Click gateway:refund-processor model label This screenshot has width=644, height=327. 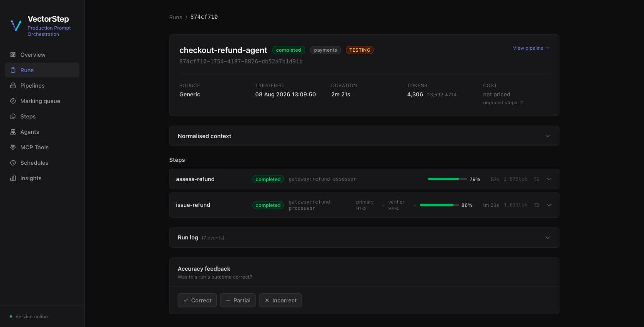coord(311,205)
